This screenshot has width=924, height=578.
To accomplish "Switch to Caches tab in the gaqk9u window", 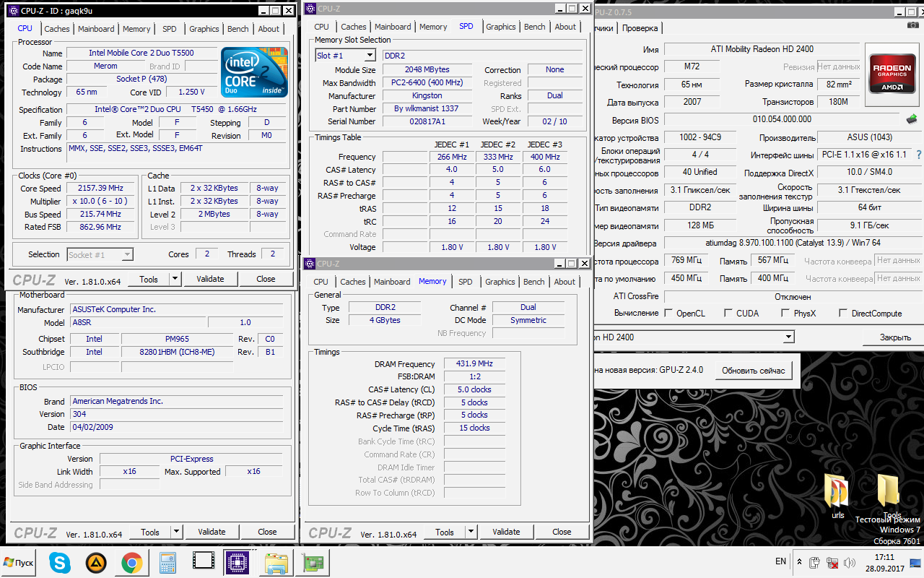I will pyautogui.click(x=57, y=29).
